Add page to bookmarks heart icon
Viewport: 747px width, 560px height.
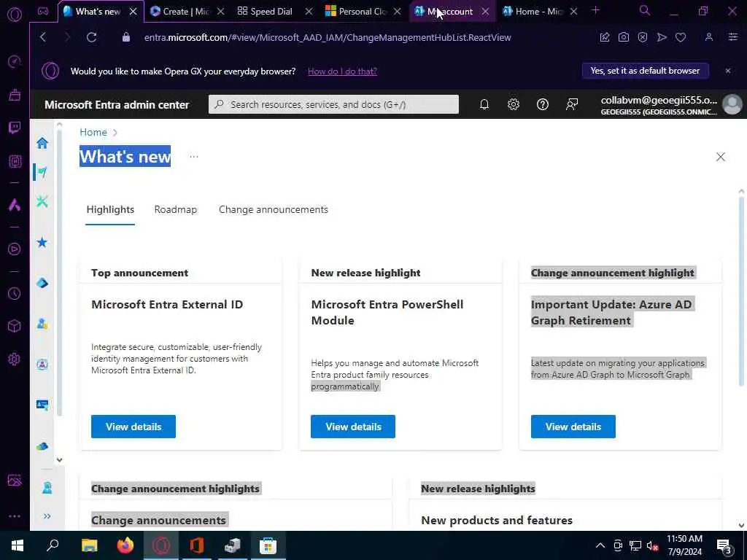pos(681,37)
